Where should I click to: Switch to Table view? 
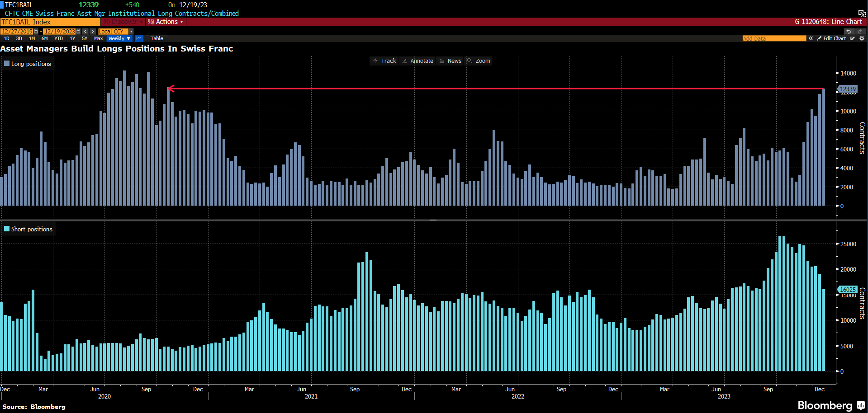pos(157,38)
